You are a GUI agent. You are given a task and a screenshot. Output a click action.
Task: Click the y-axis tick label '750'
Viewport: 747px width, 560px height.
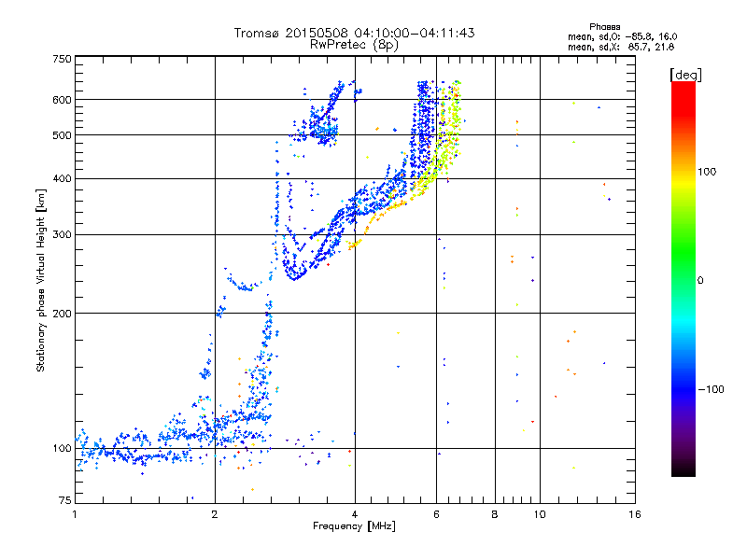tap(62, 59)
